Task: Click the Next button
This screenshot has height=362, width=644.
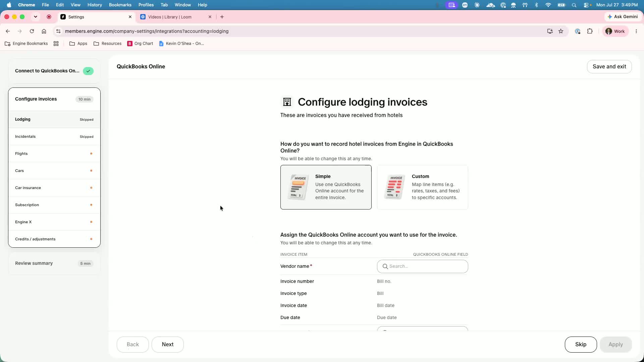Action: coord(168,345)
